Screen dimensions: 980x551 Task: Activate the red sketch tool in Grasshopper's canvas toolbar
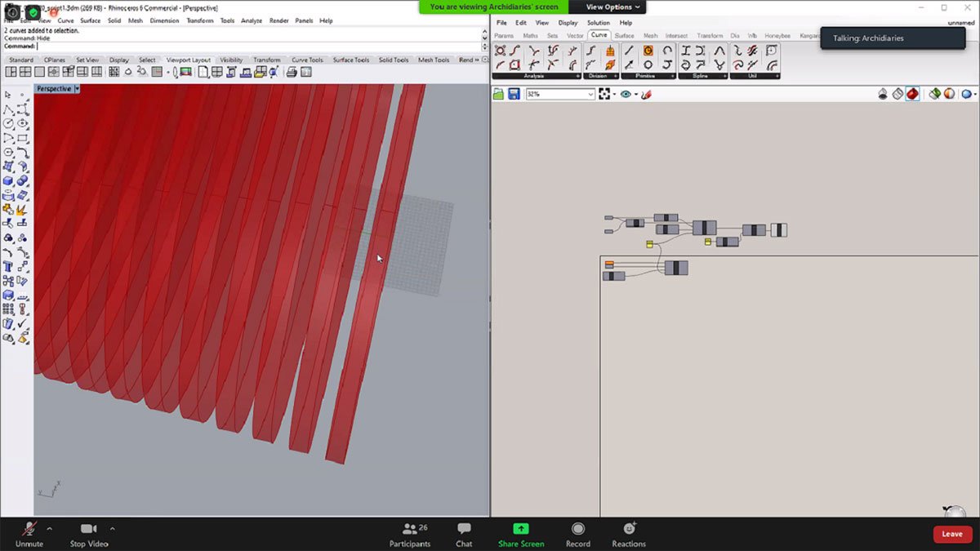(645, 94)
